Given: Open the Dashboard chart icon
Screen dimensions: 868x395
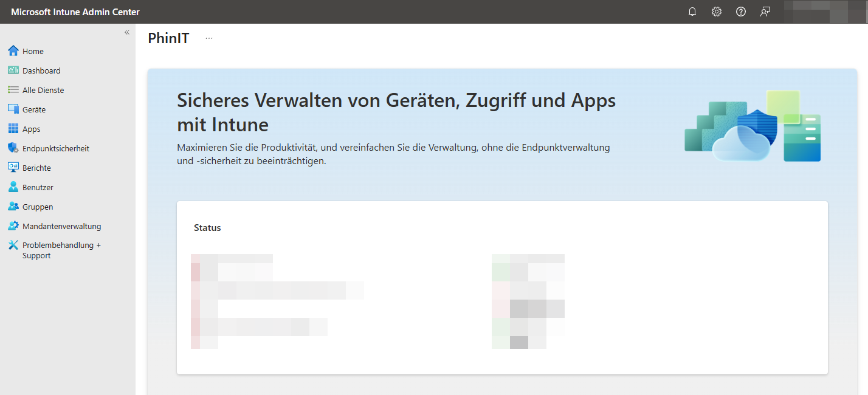Looking at the screenshot, I should (x=13, y=70).
